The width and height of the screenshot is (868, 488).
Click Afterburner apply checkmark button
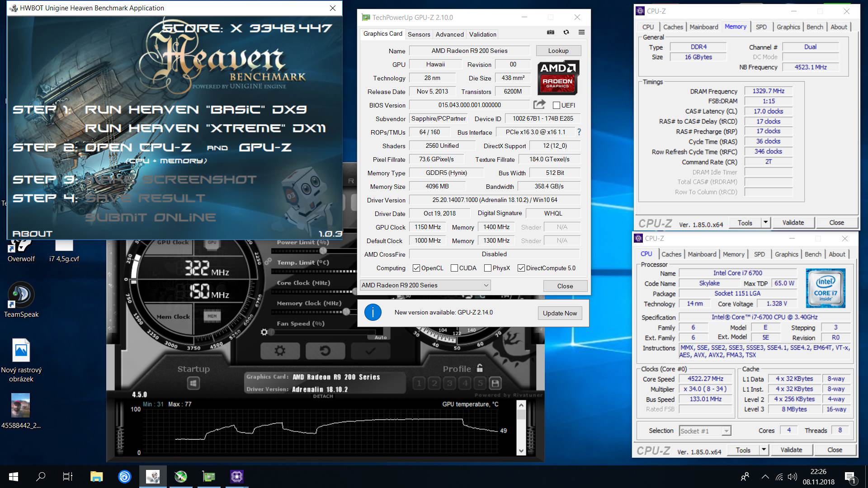coord(370,351)
